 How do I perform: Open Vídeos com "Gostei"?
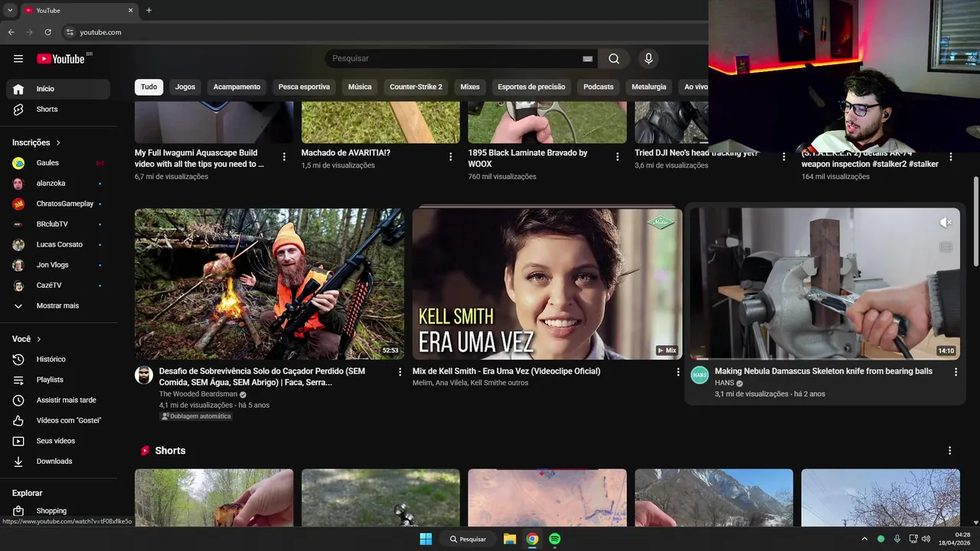coord(58,420)
